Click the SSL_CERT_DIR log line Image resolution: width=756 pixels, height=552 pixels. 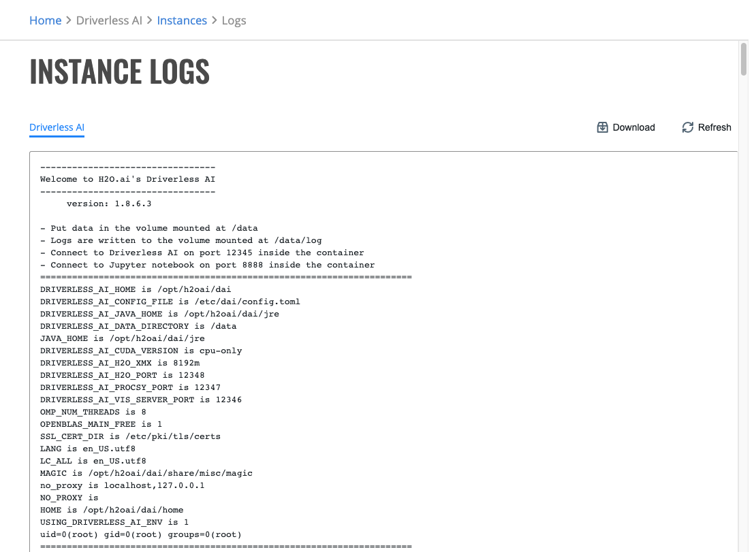point(130,437)
